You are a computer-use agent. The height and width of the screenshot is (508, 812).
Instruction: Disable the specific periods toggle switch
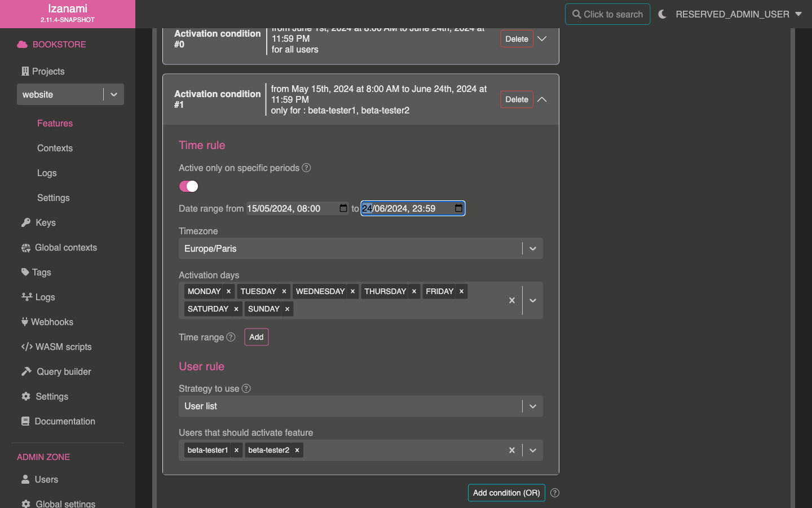(188, 186)
